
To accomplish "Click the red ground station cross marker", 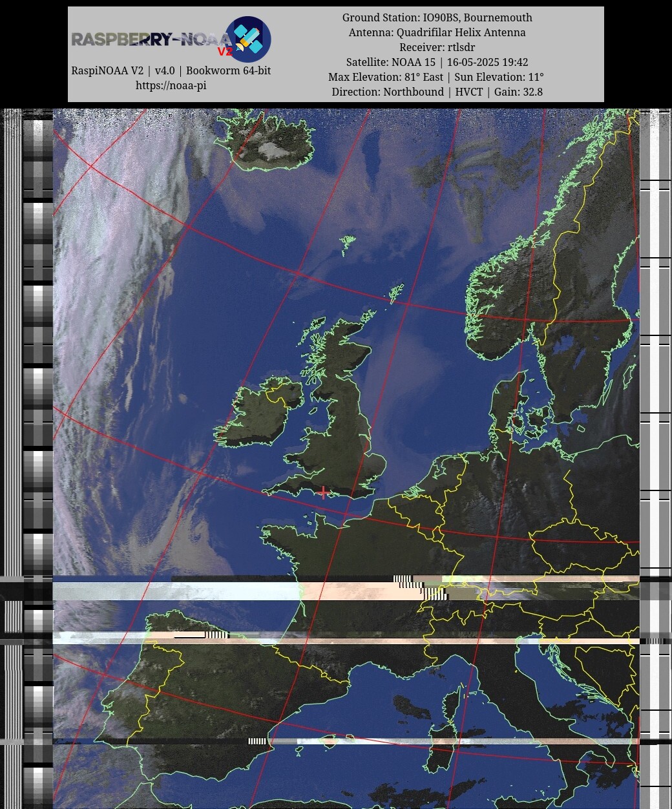I will click(x=323, y=492).
